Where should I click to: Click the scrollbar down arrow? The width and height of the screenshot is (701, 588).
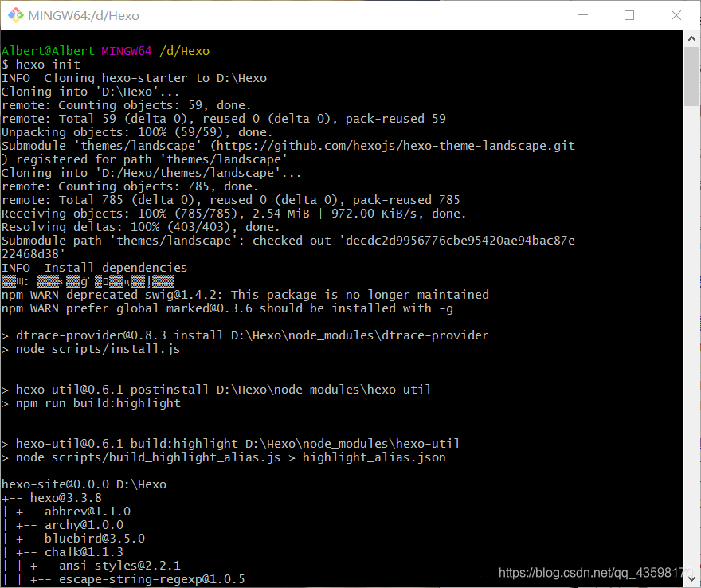tap(691, 579)
